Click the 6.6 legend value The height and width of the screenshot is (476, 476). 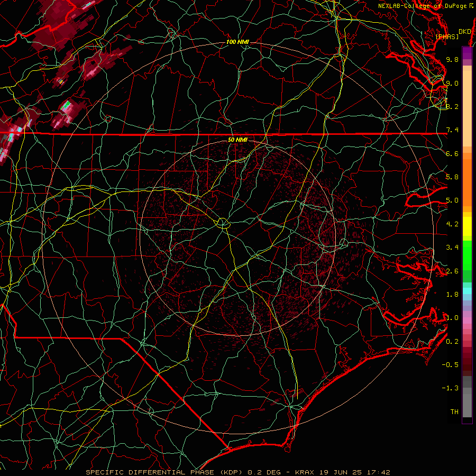(x=452, y=153)
